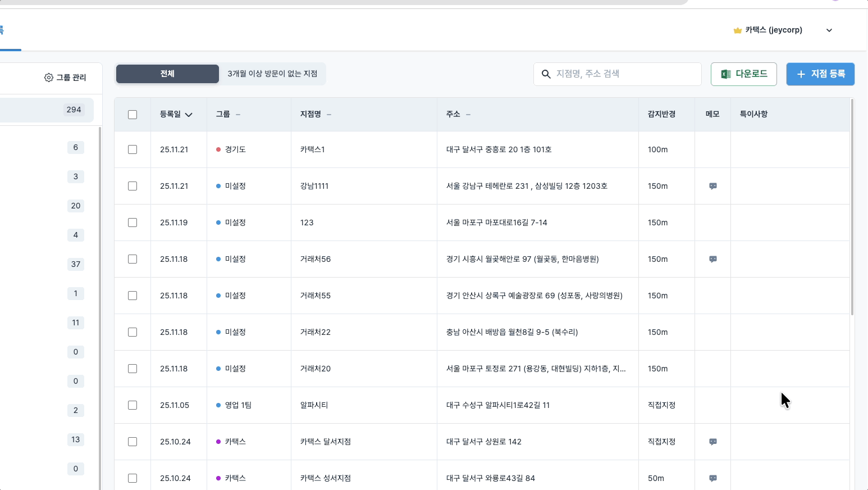Open the 그룹 관리 settings gear icon
The width and height of the screenshot is (868, 490).
point(49,78)
